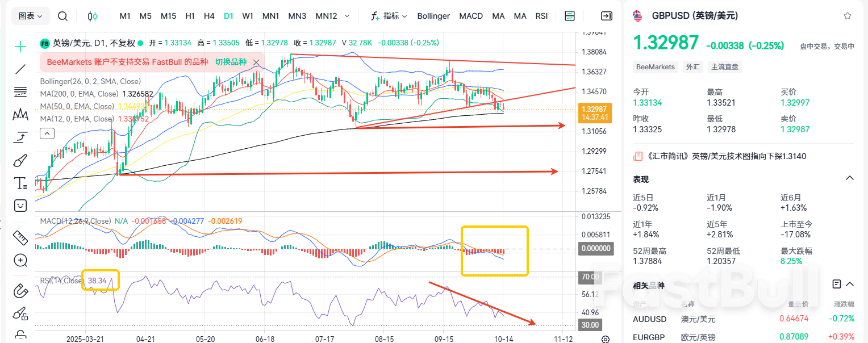Collapse the indicator legend with the arrow button
This screenshot has height=343, width=868.
pos(47,133)
